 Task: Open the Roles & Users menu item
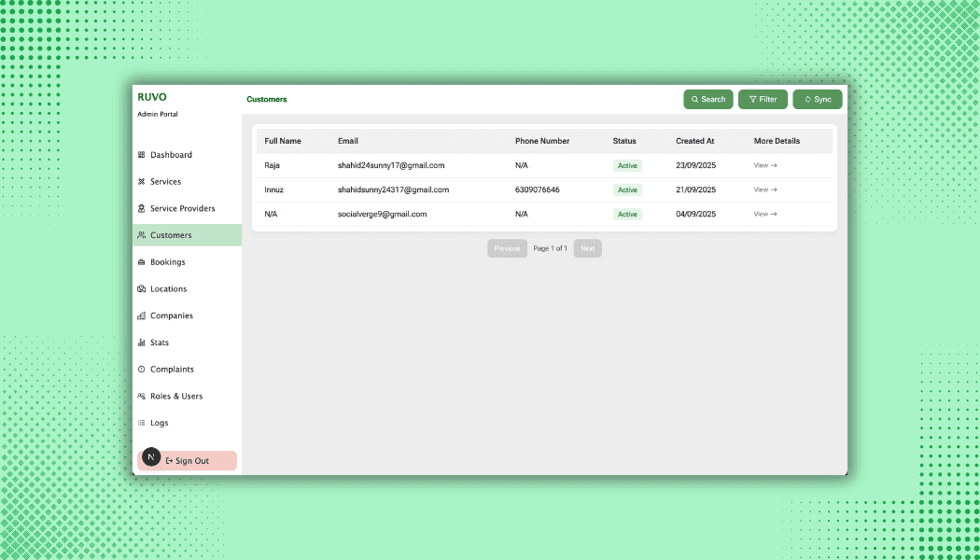(x=175, y=397)
